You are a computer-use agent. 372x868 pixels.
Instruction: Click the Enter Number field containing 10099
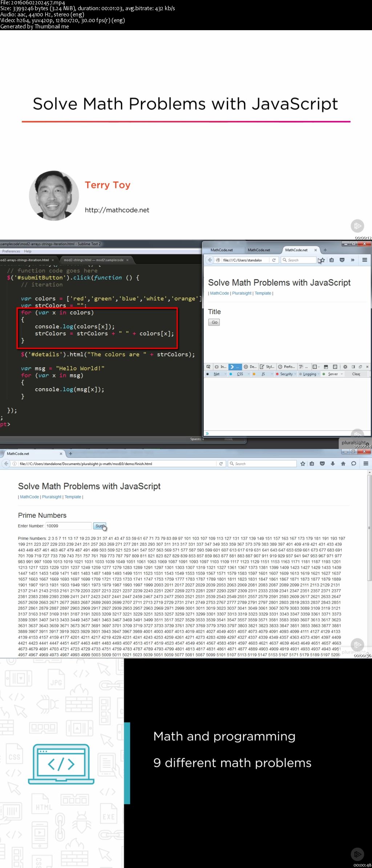68,526
